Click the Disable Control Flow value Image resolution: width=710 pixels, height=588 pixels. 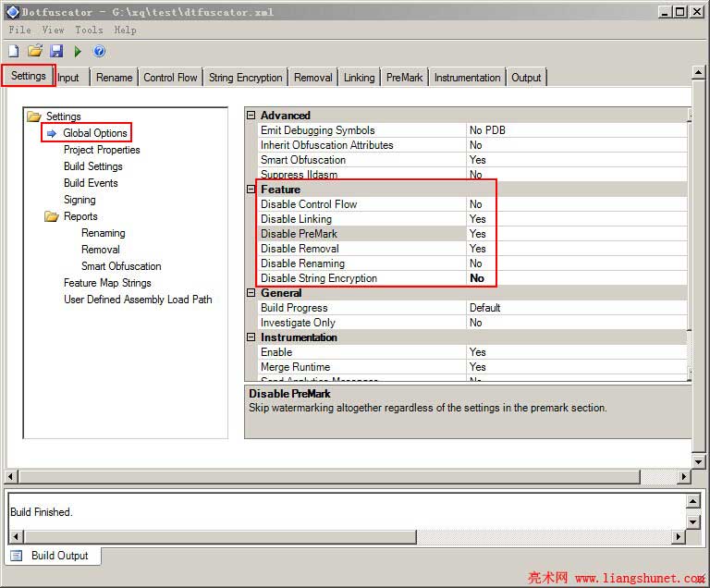click(577, 204)
